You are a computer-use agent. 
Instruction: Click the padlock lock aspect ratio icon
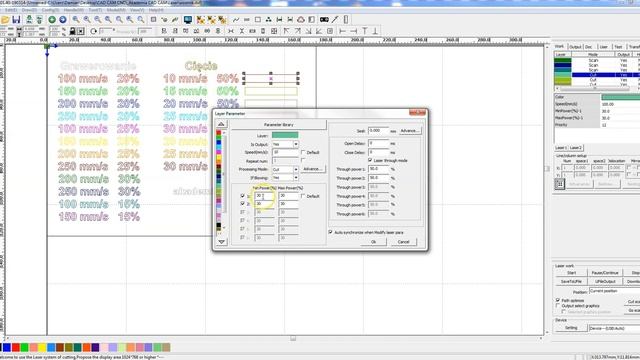tap(72, 31)
